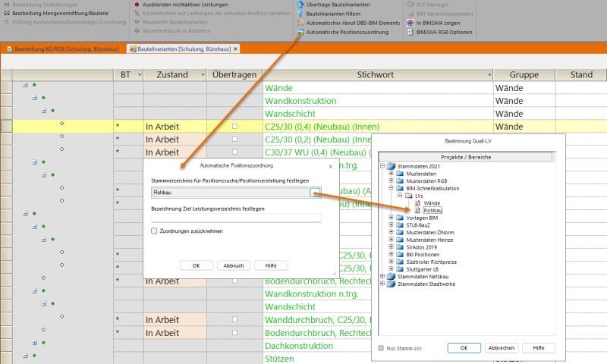Click Bearbeitung Mengenermittlung/Bauteile icon
Screen dimensions: 607x364
pos(6,14)
